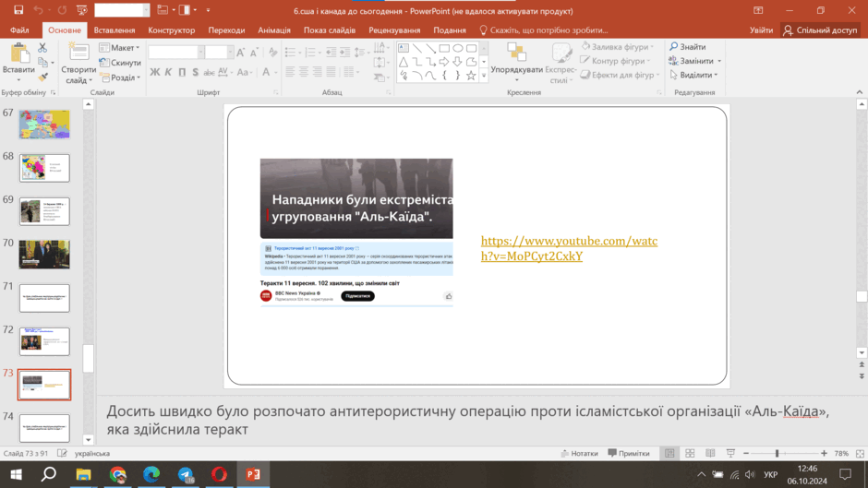Switch to Slide Sorter view in status bar

click(690, 453)
